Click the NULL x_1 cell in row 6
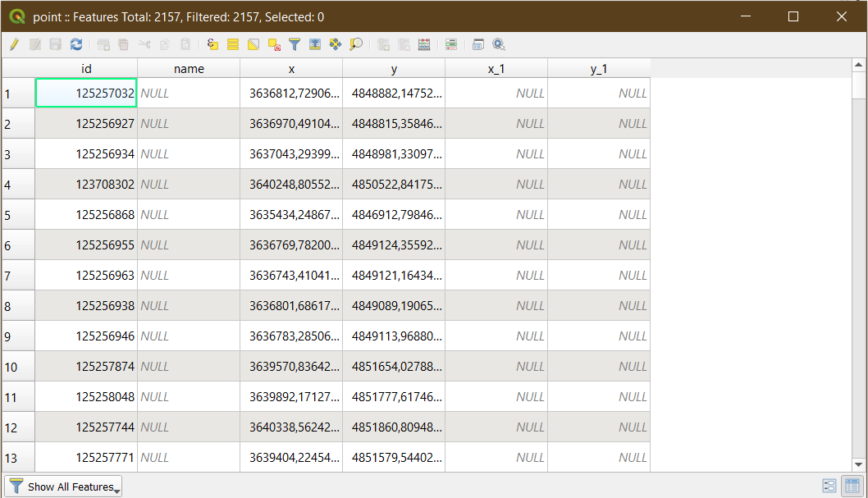Screen dimensions: 868x498 click(496, 245)
